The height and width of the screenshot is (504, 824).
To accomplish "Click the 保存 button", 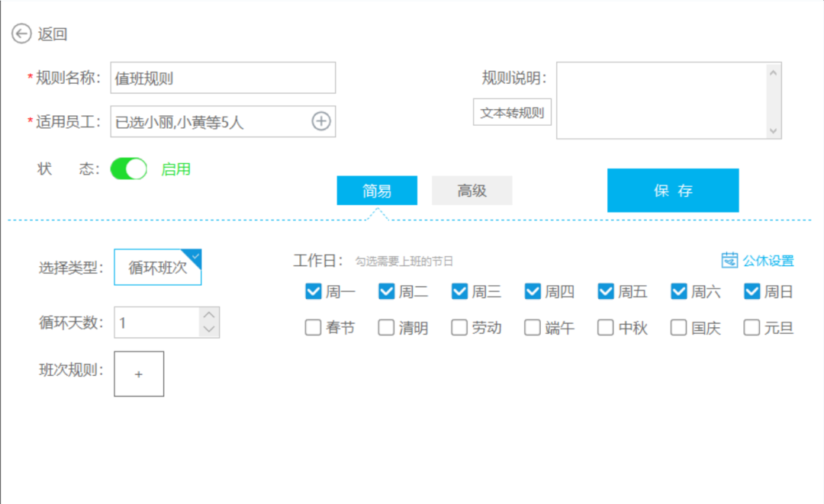I will click(x=673, y=190).
